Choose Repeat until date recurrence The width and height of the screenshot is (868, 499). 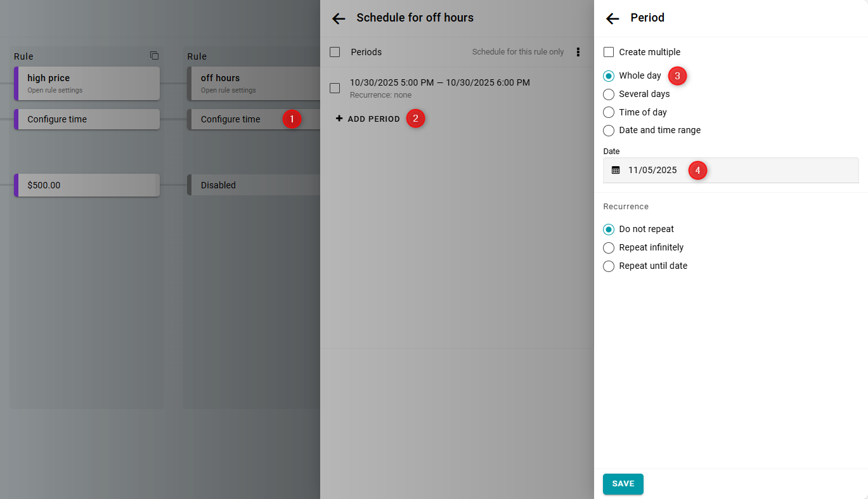[609, 266]
